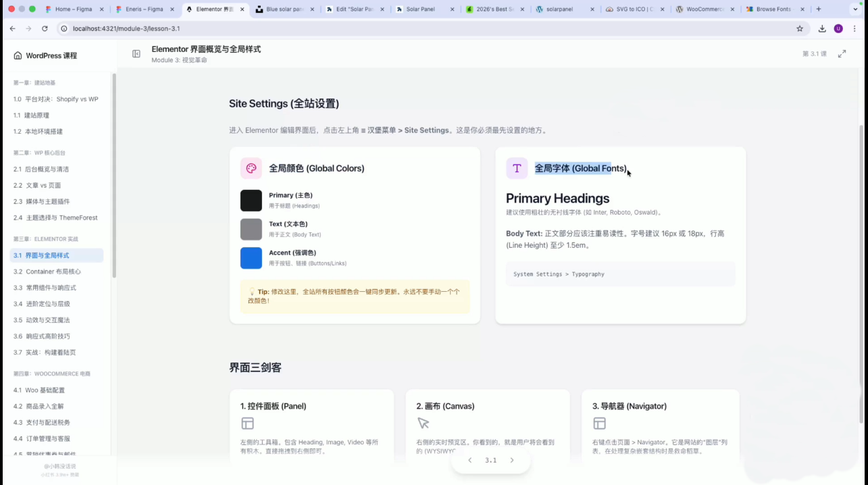Viewport: 868px width, 485px height.
Task: Open lesson 3.2 Container 布局核心
Action: coord(57,272)
